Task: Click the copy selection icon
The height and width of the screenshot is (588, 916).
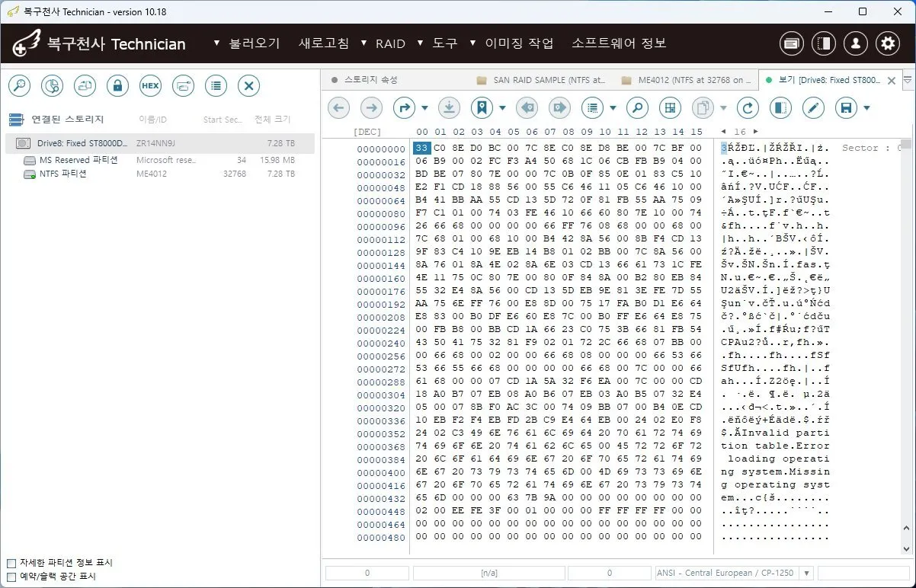Action: (x=703, y=108)
